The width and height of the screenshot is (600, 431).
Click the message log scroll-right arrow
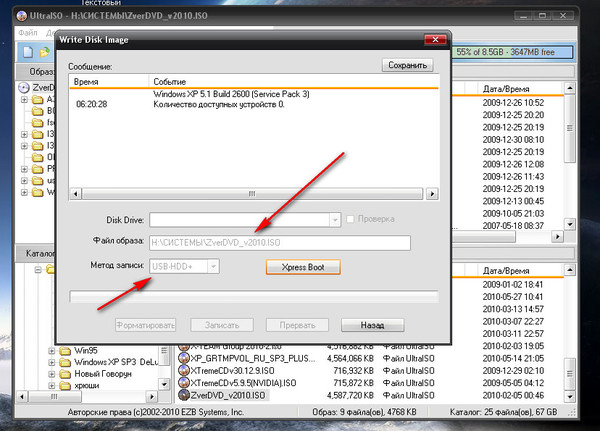coord(432,194)
